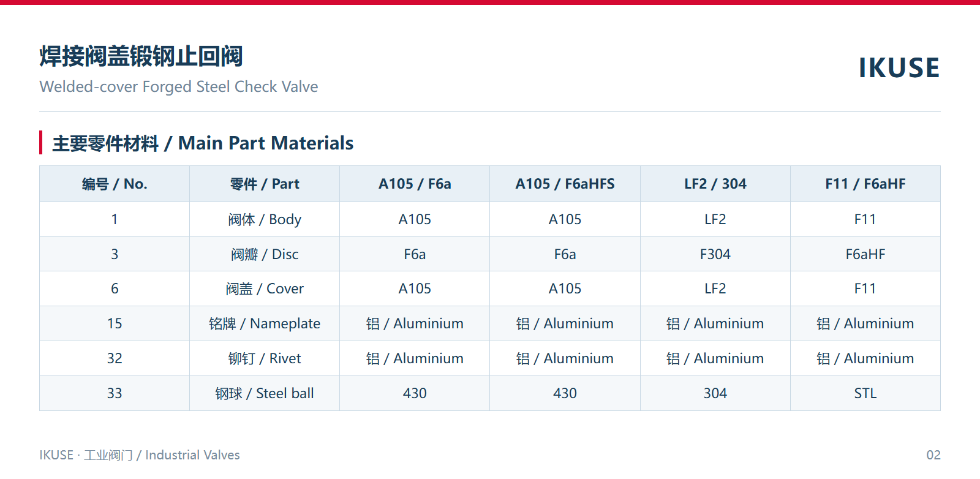
Task: Click the 钢球 / Steel ball cell
Action: point(265,393)
